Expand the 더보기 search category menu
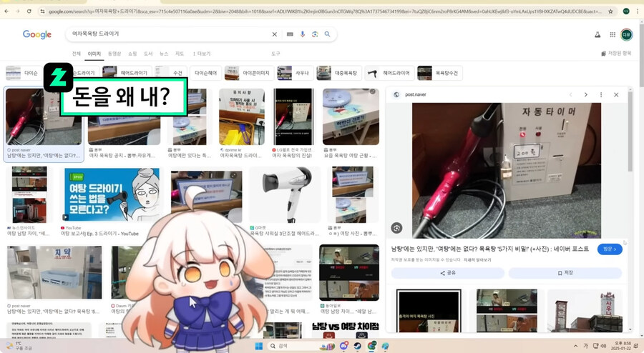Viewport: 644px width, 353px height. (203, 54)
